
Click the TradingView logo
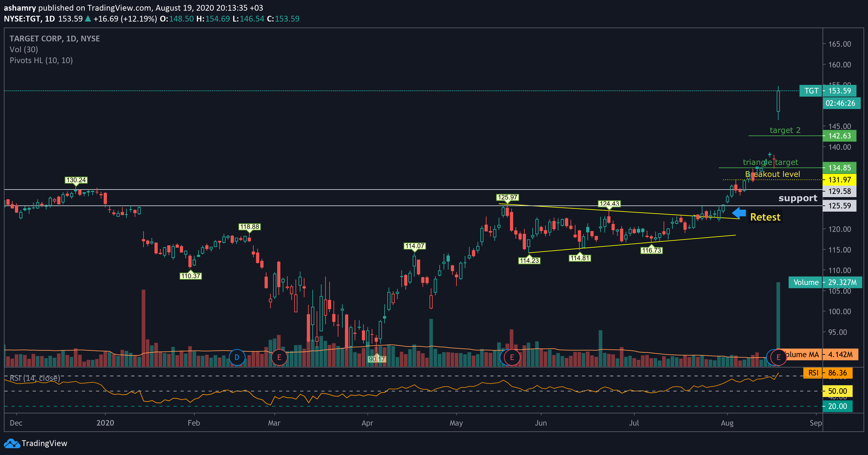[x=36, y=443]
